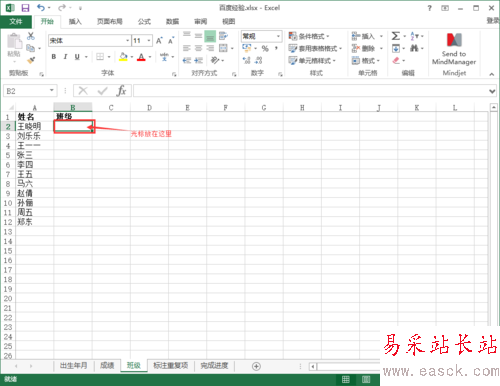Open the 文件 File menu
Image resolution: width=500 pixels, height=386 pixels.
(16, 22)
